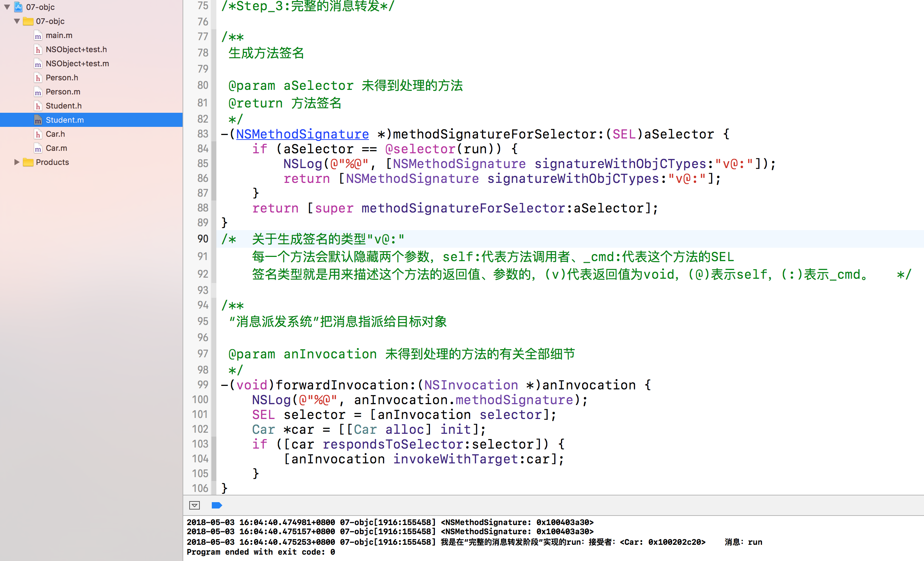Click the 07-objc project blueprint icon
This screenshot has height=561, width=924.
(x=18, y=7)
